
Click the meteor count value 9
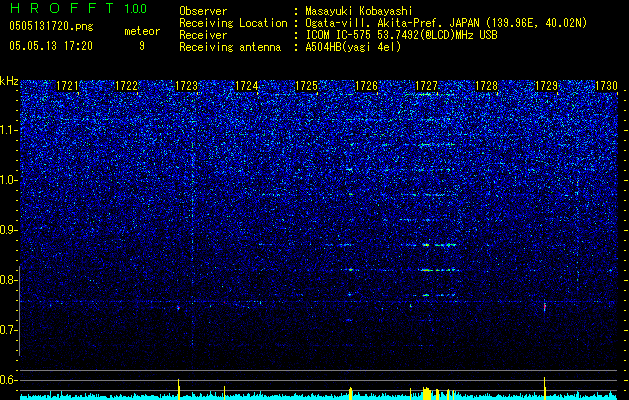(x=142, y=46)
